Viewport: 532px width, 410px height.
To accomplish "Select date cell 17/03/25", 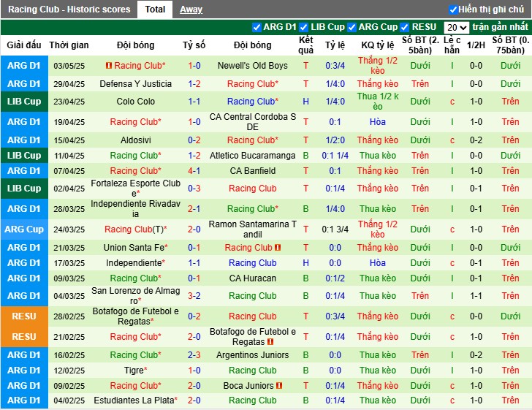I will pyautogui.click(x=69, y=263).
